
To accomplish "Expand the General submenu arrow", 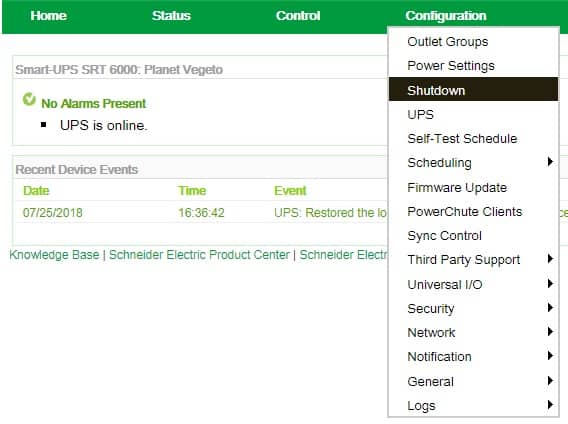I will click(550, 381).
